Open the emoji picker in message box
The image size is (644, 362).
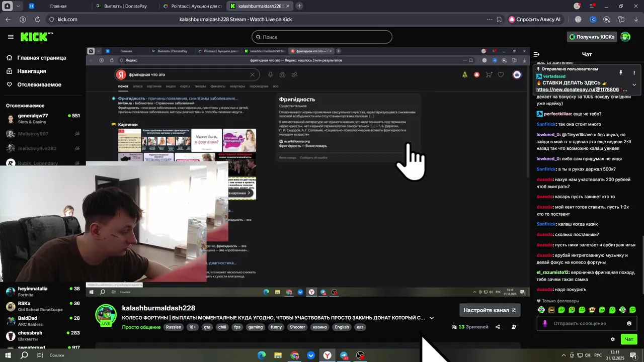coord(629,323)
